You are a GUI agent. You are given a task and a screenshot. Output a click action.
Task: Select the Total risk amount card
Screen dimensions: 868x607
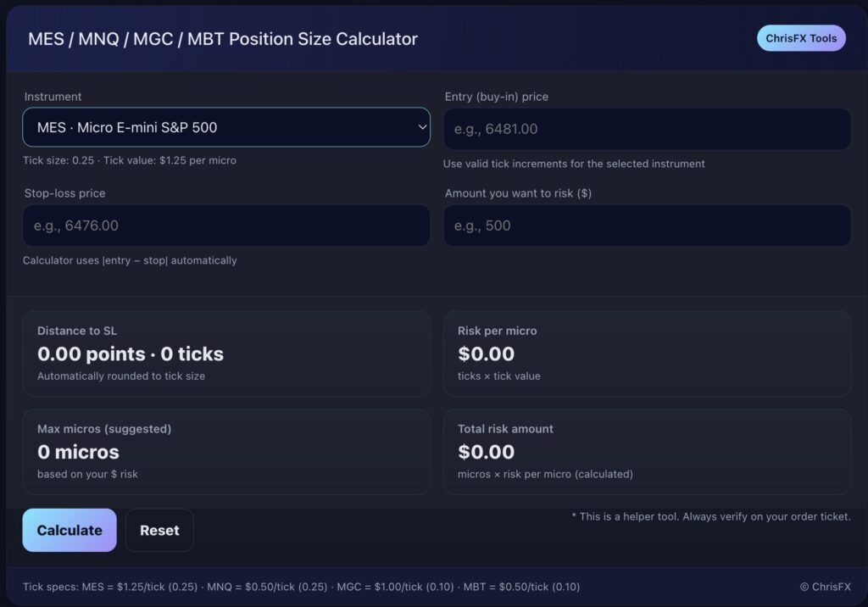click(648, 451)
